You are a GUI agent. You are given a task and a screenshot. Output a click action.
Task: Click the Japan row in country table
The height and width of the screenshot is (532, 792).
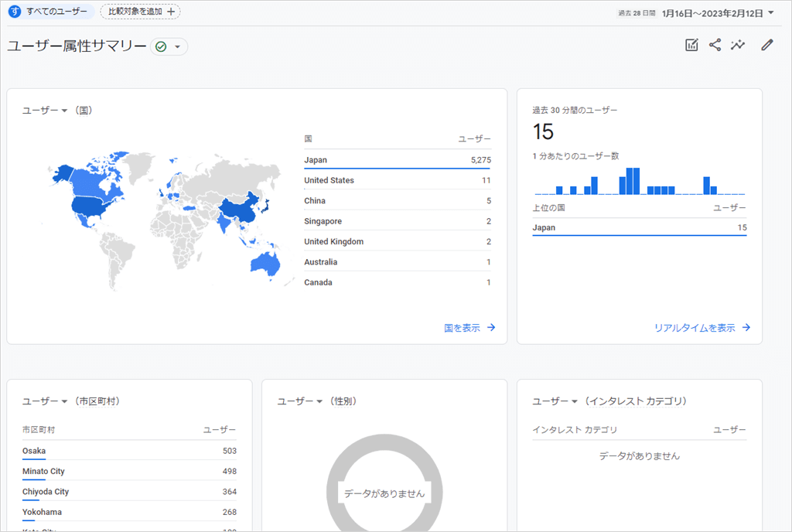(x=398, y=159)
